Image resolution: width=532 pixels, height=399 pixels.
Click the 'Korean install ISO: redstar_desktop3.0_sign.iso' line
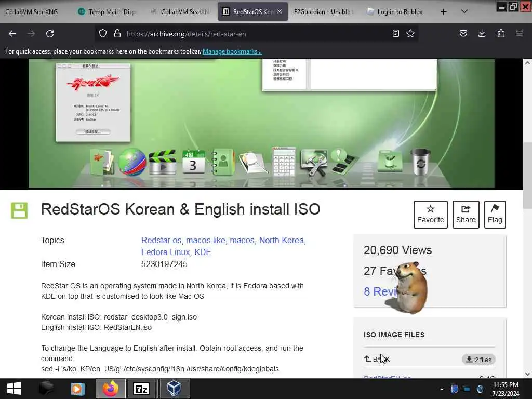click(119, 317)
